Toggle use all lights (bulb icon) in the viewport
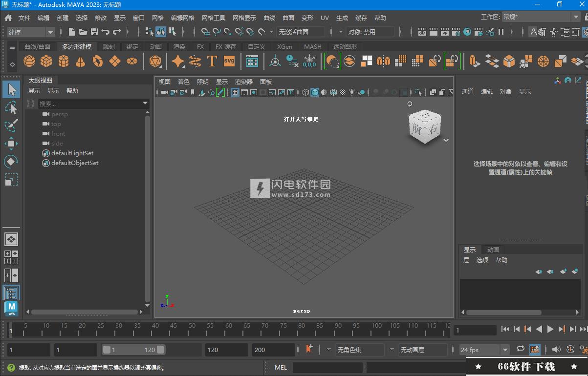Viewport: 588px width, 376px height. click(x=352, y=92)
